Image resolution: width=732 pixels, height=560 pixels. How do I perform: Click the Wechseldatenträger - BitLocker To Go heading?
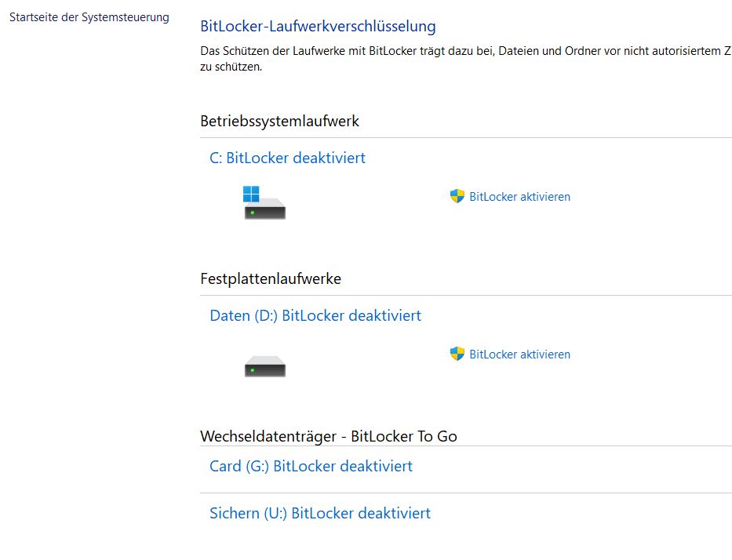[328, 437]
